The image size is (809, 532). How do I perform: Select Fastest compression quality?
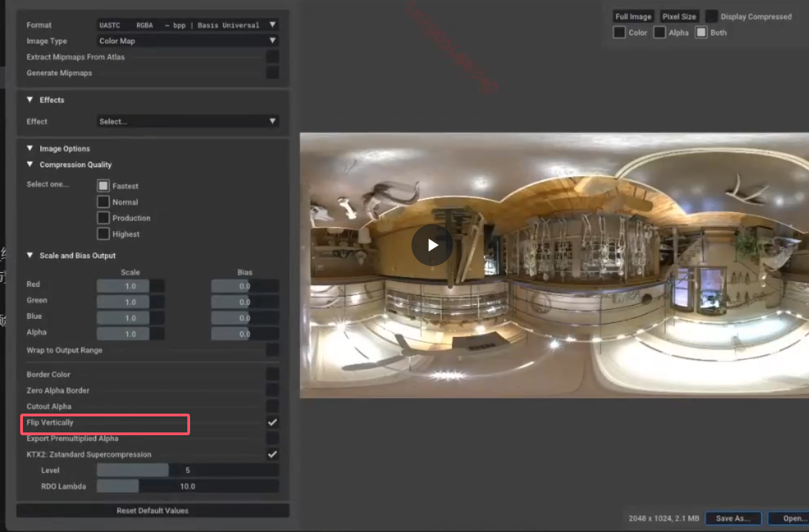tap(103, 186)
